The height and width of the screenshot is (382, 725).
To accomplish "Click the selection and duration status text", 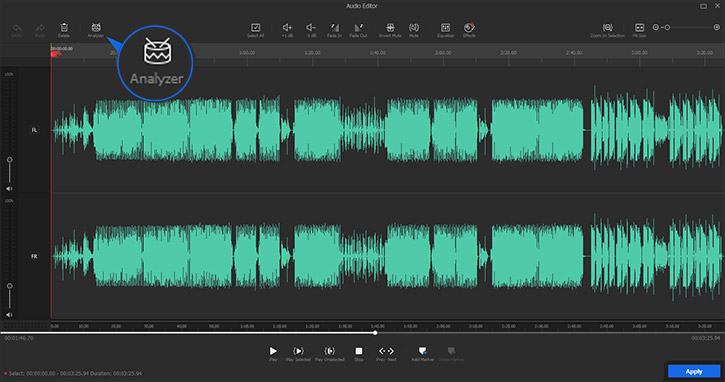I will (75, 373).
